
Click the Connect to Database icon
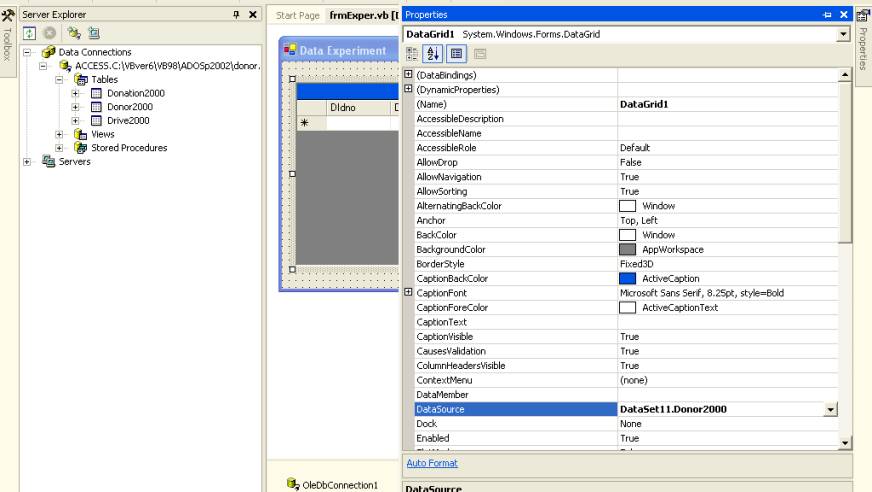pos(74,33)
